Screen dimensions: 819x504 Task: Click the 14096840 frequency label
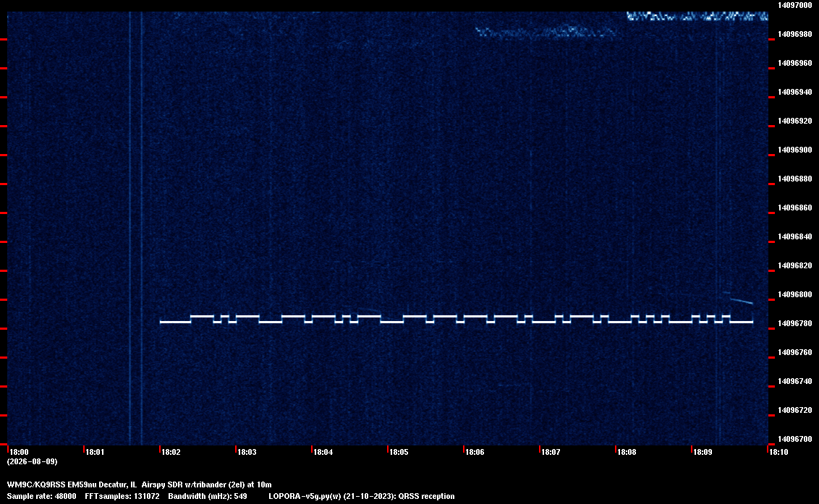[x=795, y=236]
